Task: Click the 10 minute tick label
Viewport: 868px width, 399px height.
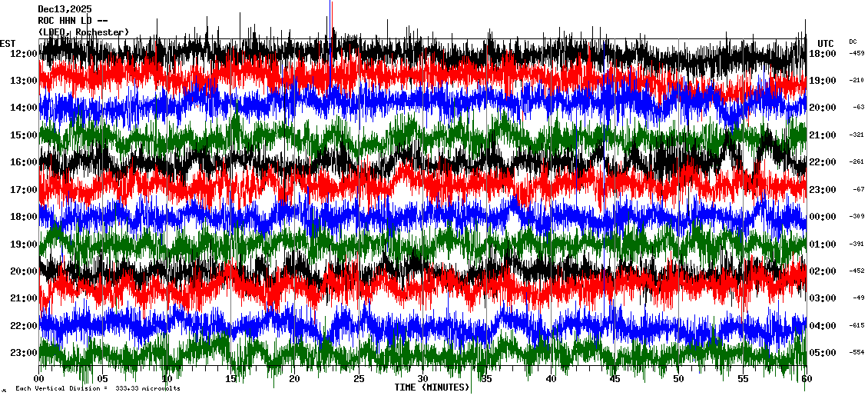Action: pos(167,379)
